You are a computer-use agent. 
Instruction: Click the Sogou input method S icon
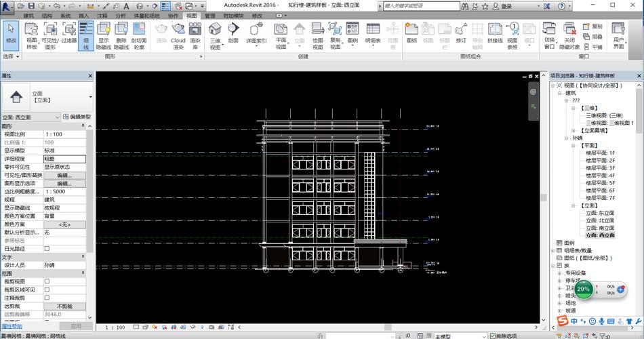[x=562, y=321]
